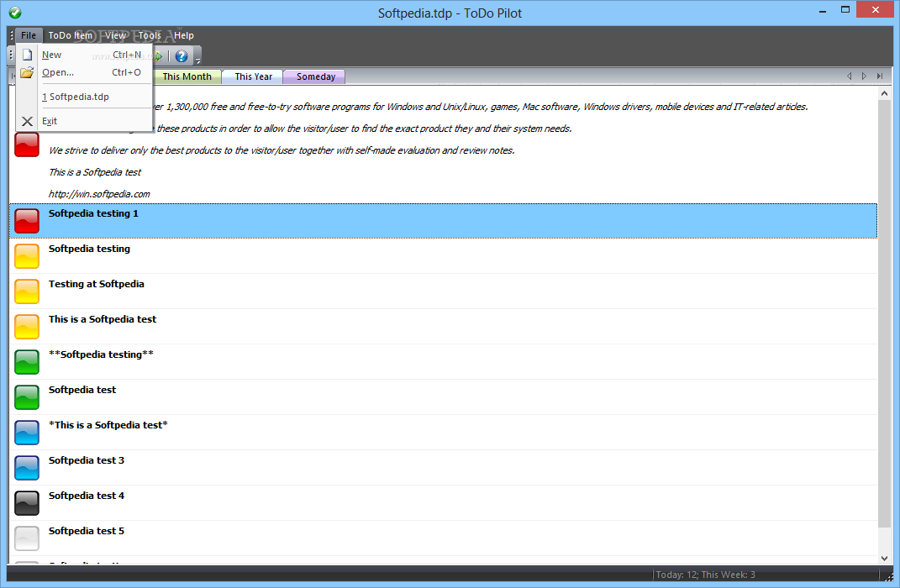This screenshot has height=588, width=900.
Task: Click the blue priority icon for Softpedia test 3
Action: point(27,468)
